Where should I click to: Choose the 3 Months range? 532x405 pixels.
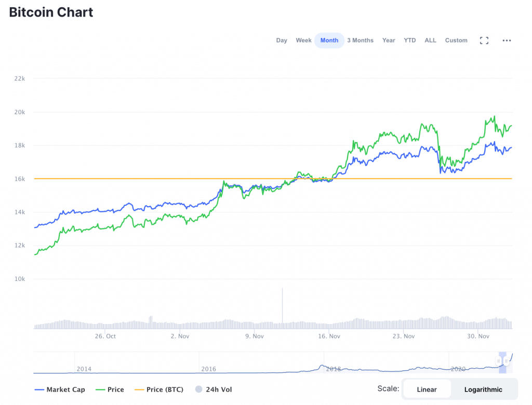pyautogui.click(x=360, y=40)
